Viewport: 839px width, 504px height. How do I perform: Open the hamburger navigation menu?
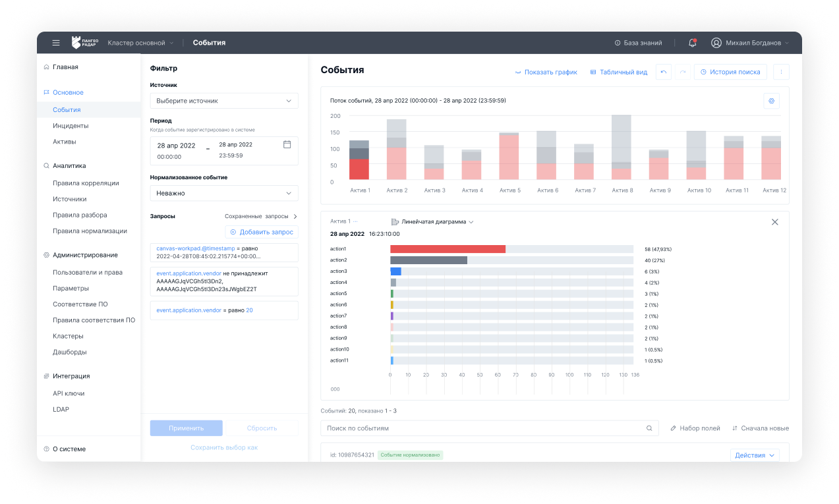coord(56,43)
